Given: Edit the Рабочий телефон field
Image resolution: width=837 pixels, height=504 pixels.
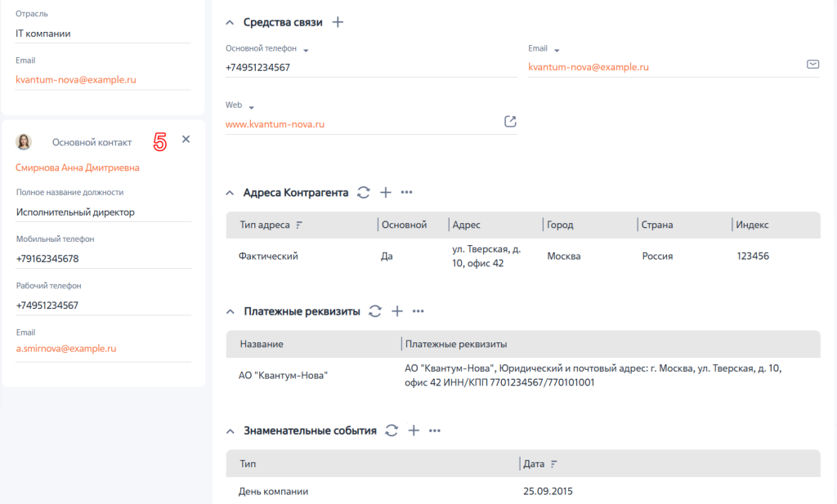Looking at the screenshot, I should pos(104,306).
